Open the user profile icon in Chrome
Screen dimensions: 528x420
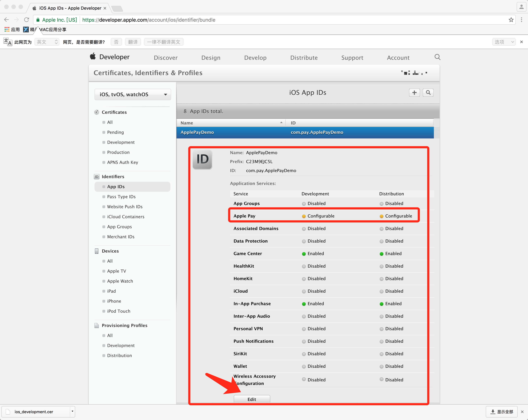pos(521,7)
